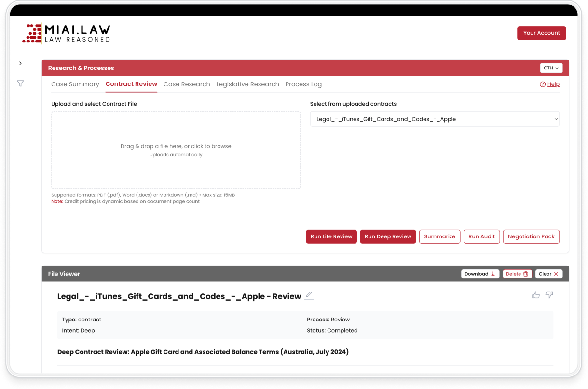
Task: Run Lite Review on the contract
Action: pos(331,236)
